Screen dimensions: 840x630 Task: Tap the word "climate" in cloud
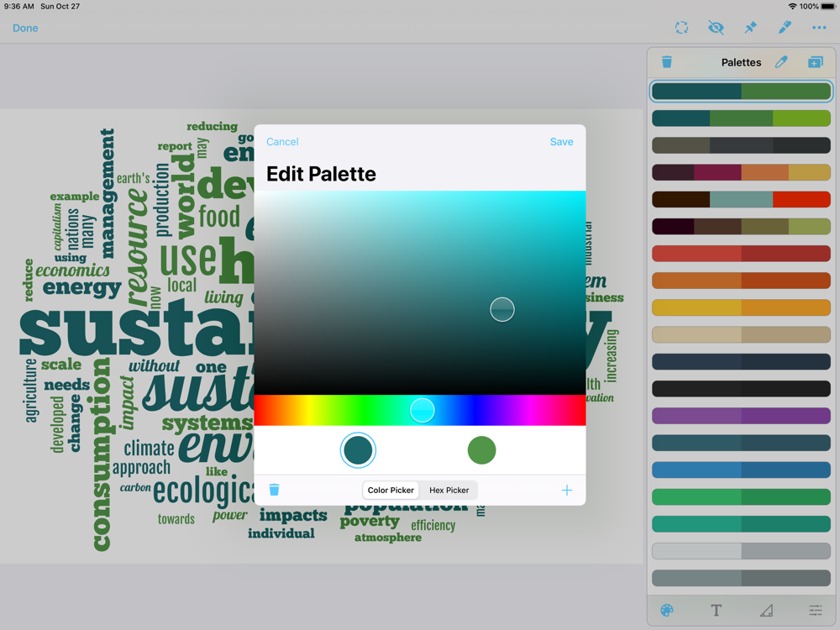(149, 448)
